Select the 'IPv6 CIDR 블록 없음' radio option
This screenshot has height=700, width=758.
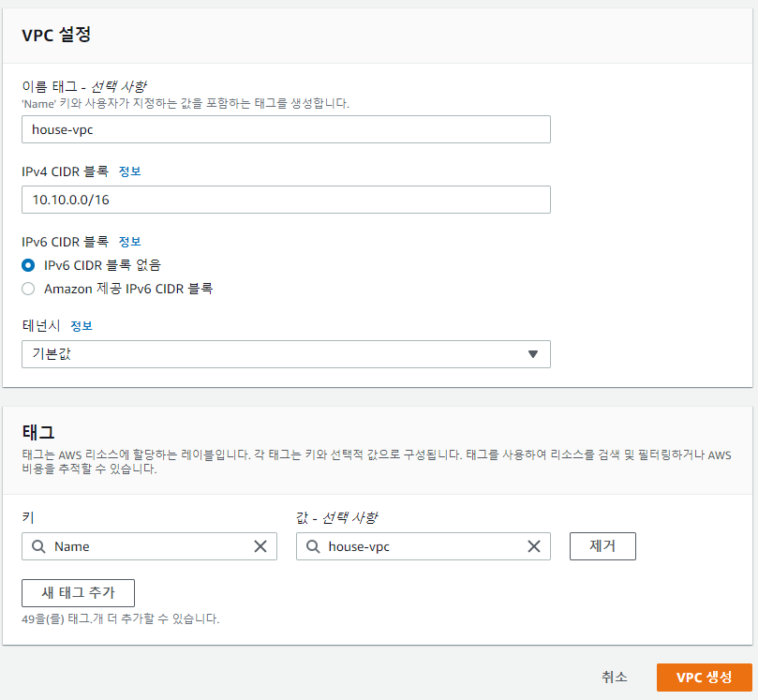tap(28, 265)
